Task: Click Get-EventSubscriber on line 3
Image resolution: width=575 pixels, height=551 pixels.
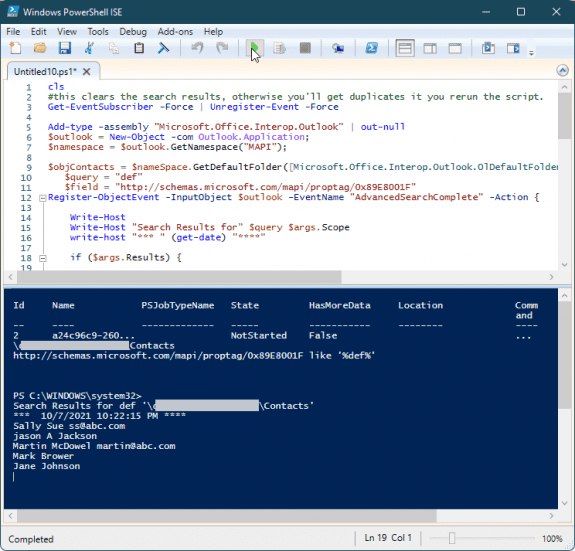Action: click(100, 107)
